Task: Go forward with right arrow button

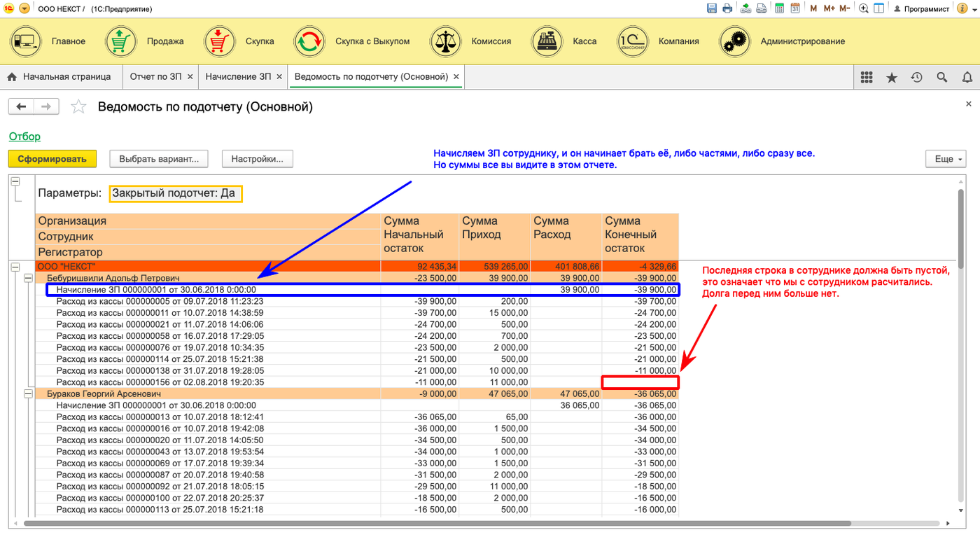Action: click(46, 106)
